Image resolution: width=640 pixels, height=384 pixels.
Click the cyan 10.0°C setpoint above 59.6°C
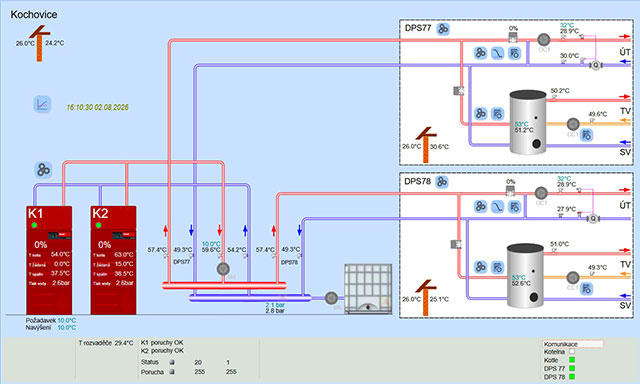[x=211, y=244]
